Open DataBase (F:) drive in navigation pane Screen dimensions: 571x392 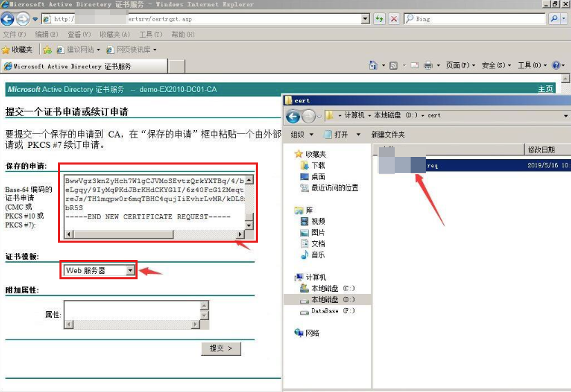[333, 311]
